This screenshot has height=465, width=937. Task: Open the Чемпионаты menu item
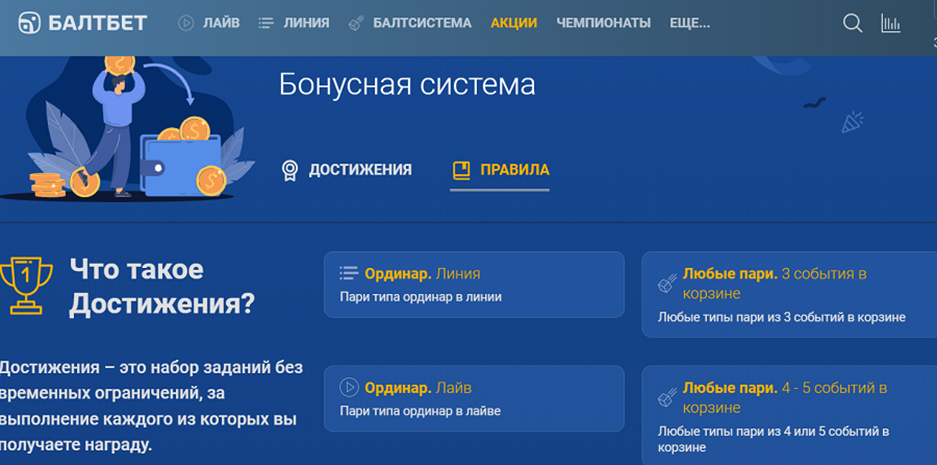tap(604, 23)
